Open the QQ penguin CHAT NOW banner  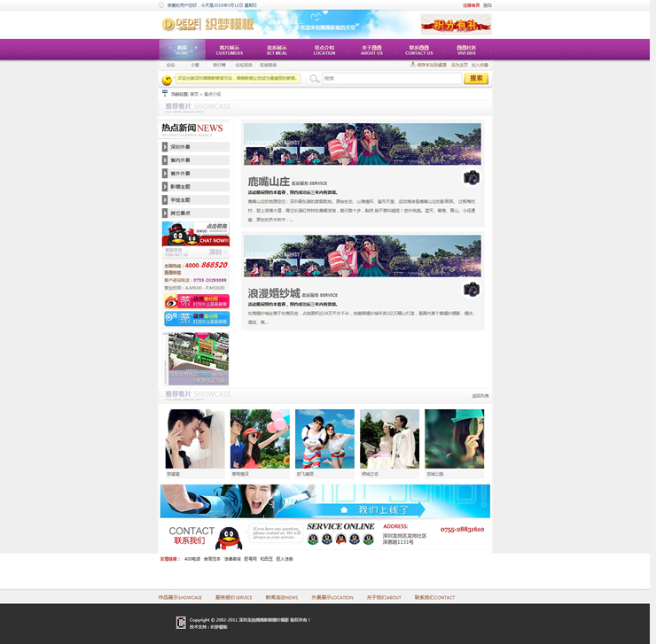195,234
